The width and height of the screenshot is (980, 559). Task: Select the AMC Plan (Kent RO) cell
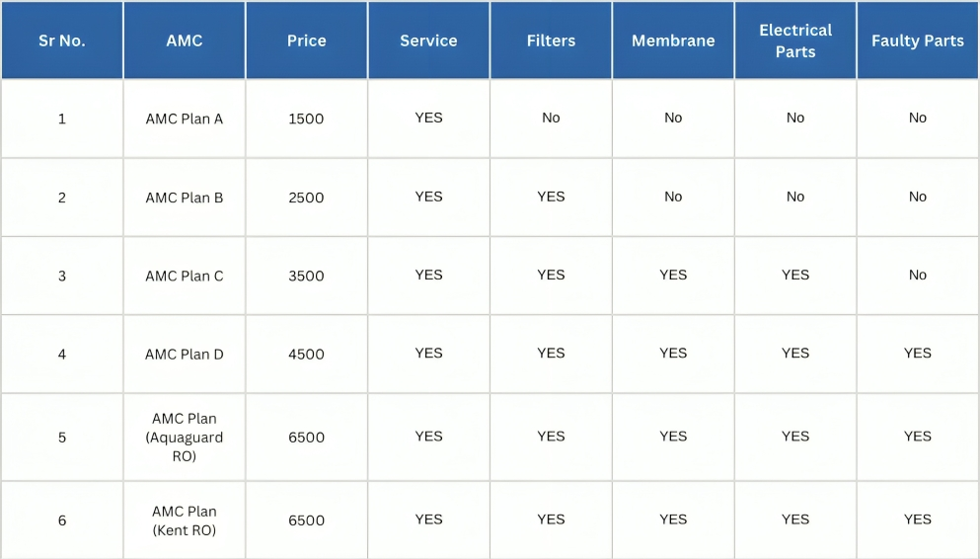pos(185,520)
